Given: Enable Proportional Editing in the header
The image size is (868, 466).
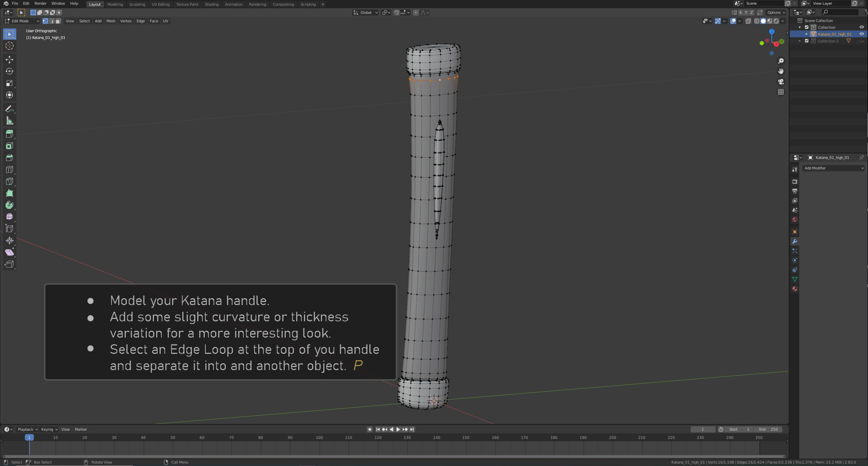Looking at the screenshot, I should click(x=416, y=13).
